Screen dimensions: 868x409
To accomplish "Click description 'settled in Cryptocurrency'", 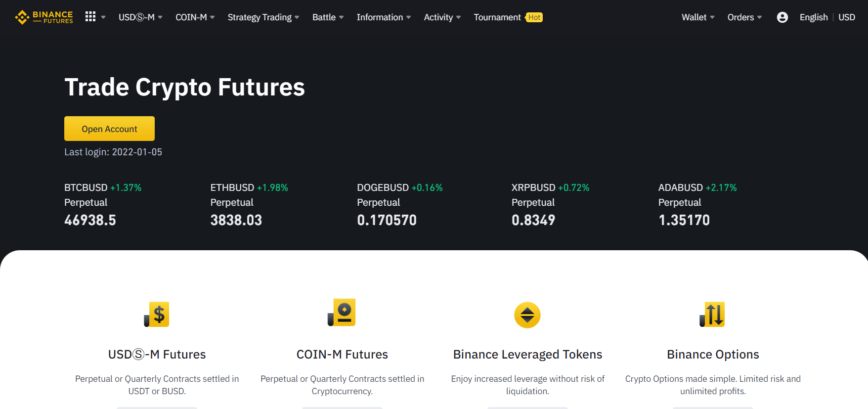I will point(342,385).
